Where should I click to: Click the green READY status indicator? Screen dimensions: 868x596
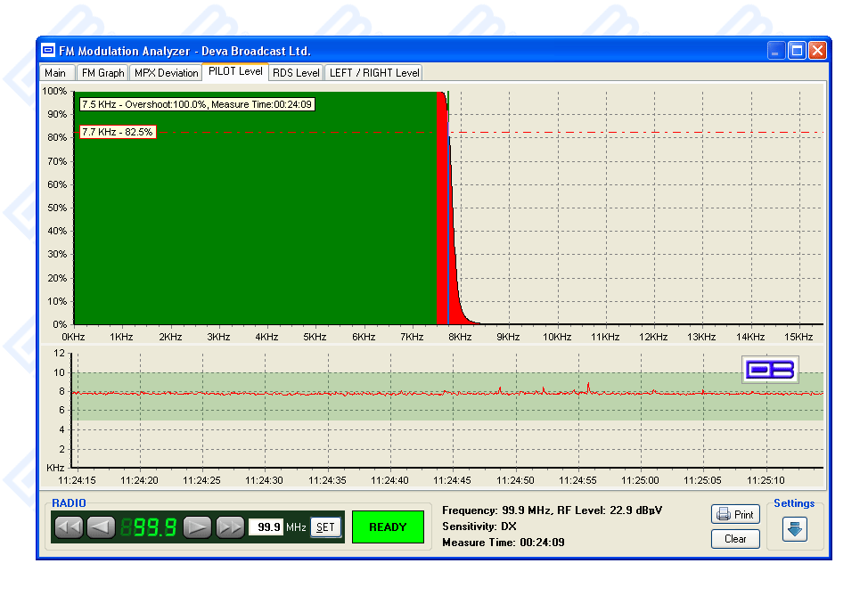tap(388, 527)
